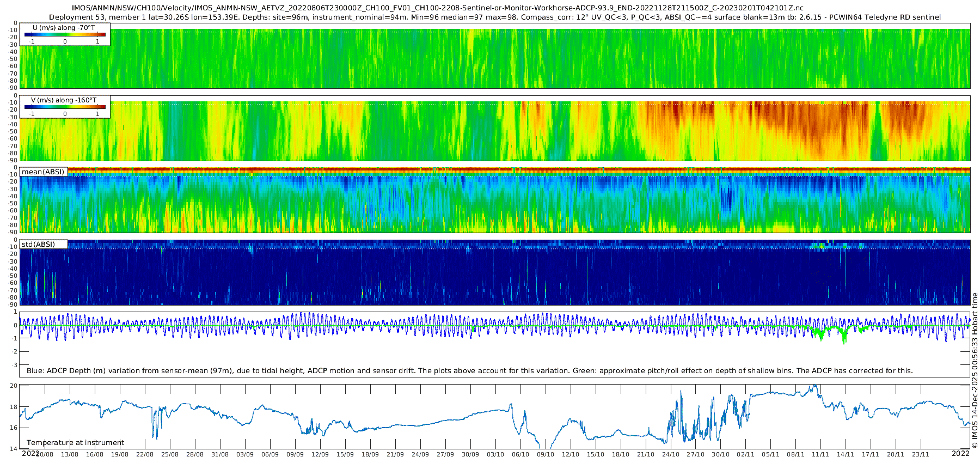Image resolution: width=980 pixels, height=463 pixels.
Task: Click the 24/09 date tick label
Action: click(420, 454)
